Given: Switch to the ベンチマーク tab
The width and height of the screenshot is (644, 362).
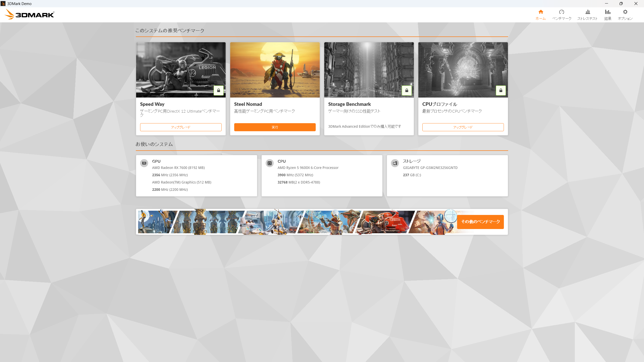Looking at the screenshot, I should pos(562,15).
